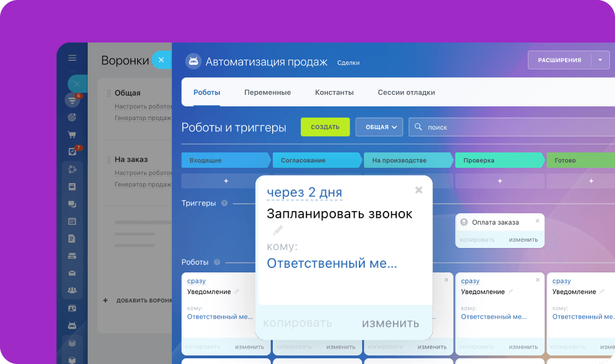This screenshot has height=364, width=615.
Task: Click the icon on Оплата заказа trigger
Action: tap(464, 222)
